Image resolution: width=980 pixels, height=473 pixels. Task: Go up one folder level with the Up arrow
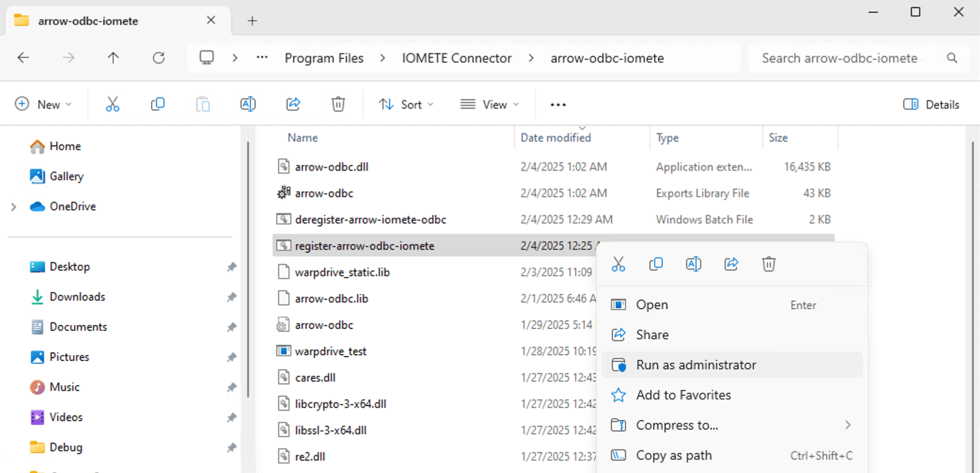tap(113, 58)
